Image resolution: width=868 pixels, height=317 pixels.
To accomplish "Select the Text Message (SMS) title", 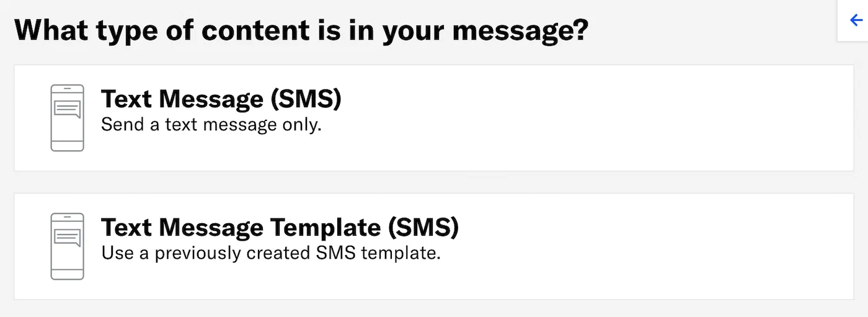I will point(221,99).
